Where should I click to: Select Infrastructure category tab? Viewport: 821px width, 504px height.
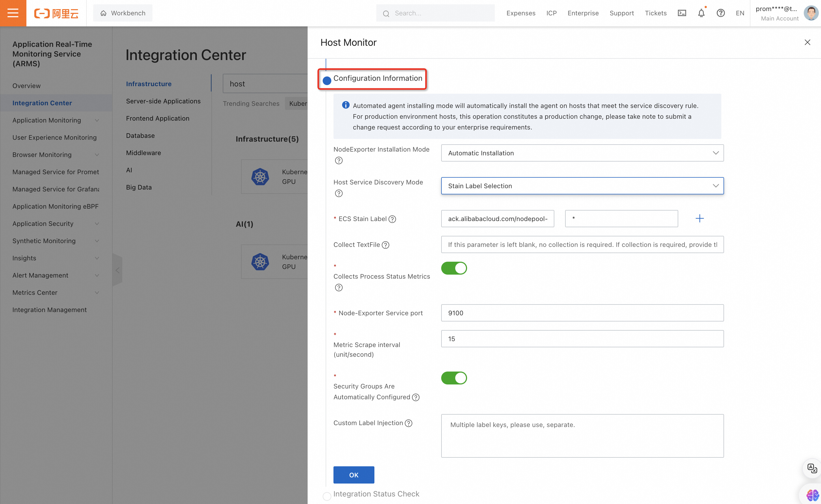pos(149,84)
